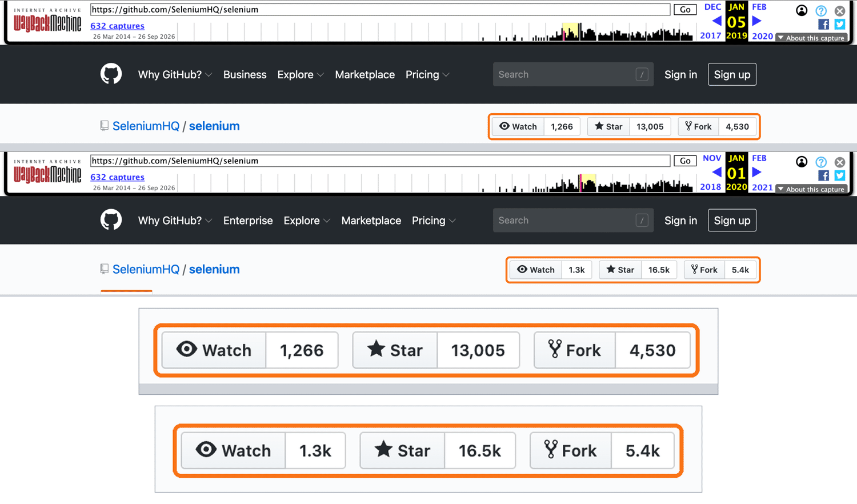Open the Business menu item

click(x=245, y=74)
